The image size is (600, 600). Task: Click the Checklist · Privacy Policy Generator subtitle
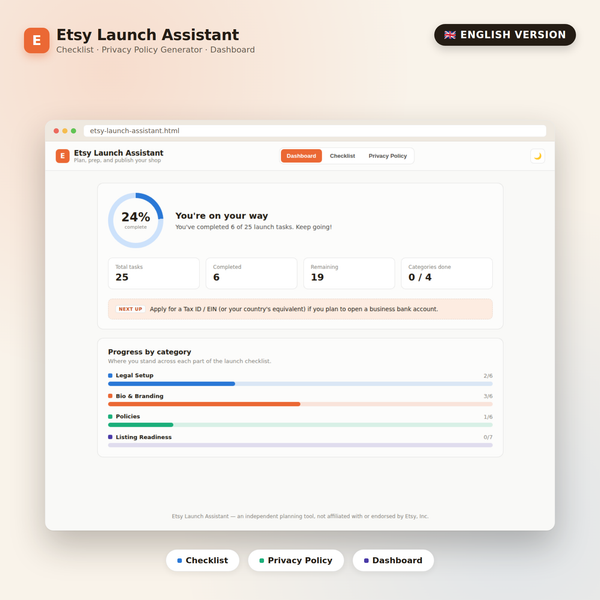coord(155,50)
